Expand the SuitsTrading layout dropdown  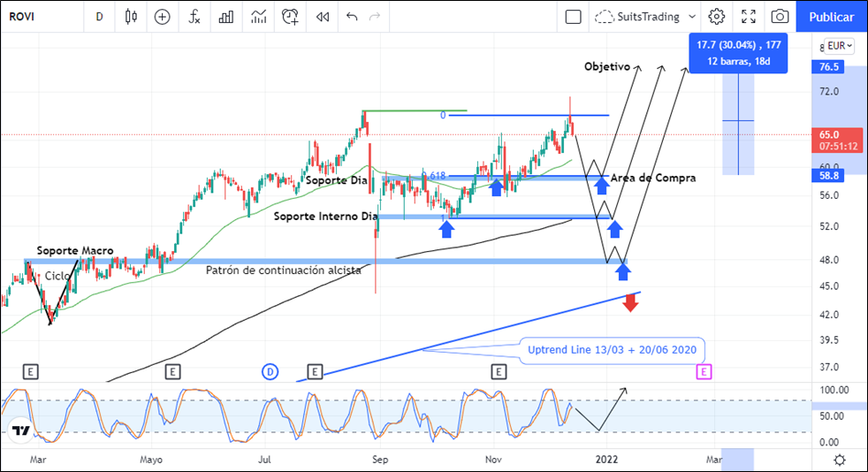coord(690,17)
